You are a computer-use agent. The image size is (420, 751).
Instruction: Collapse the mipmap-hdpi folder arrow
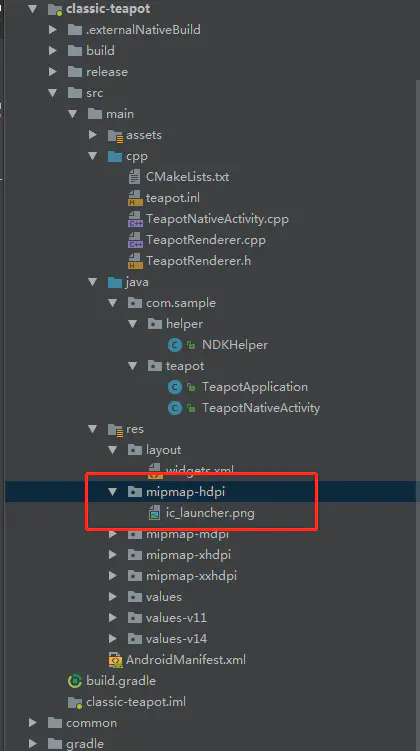(113, 492)
